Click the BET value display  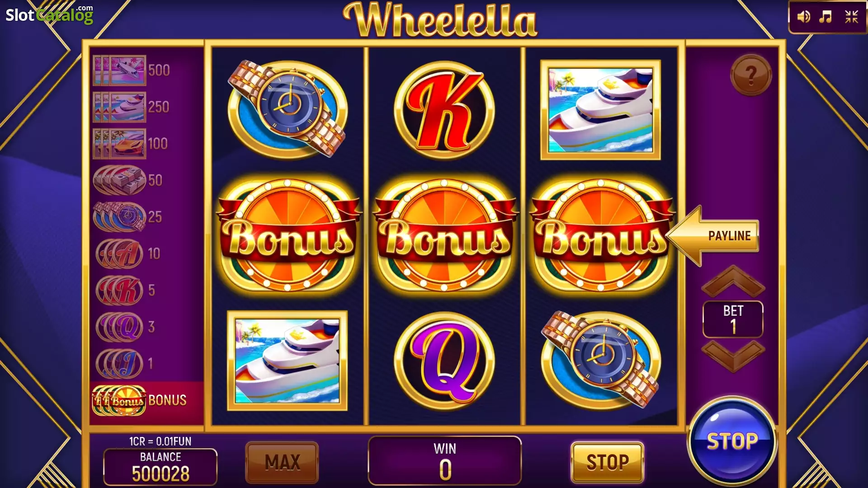click(x=733, y=319)
